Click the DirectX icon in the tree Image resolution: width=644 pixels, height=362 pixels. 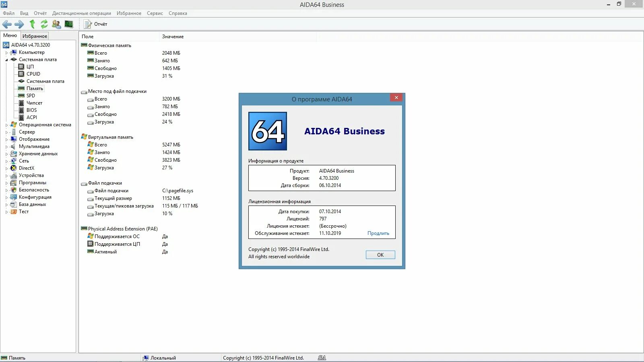(x=14, y=168)
